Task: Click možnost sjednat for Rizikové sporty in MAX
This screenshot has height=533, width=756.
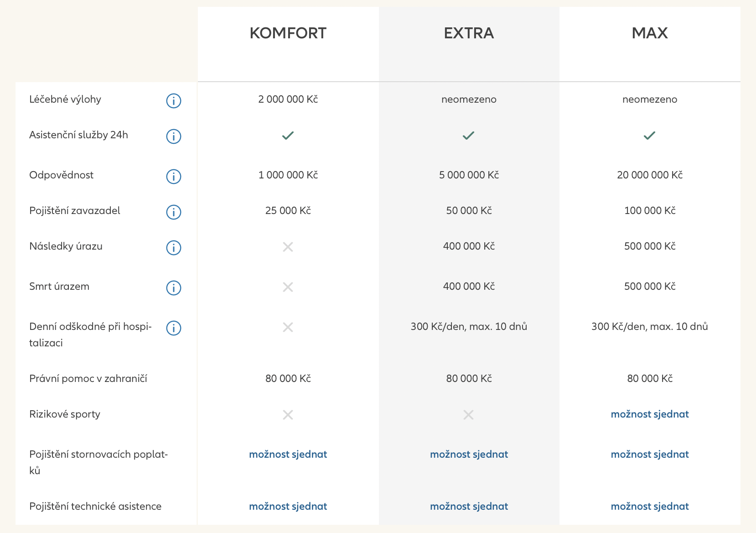Action: pyautogui.click(x=649, y=414)
